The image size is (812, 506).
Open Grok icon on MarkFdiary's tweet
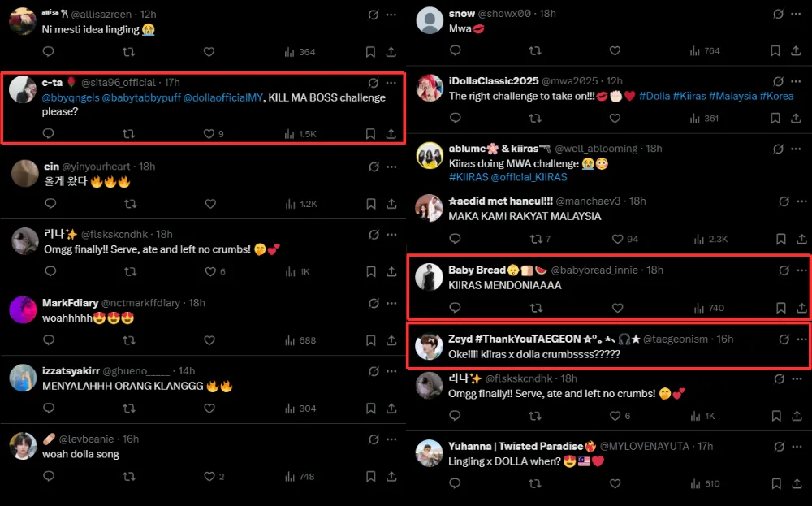(x=374, y=304)
